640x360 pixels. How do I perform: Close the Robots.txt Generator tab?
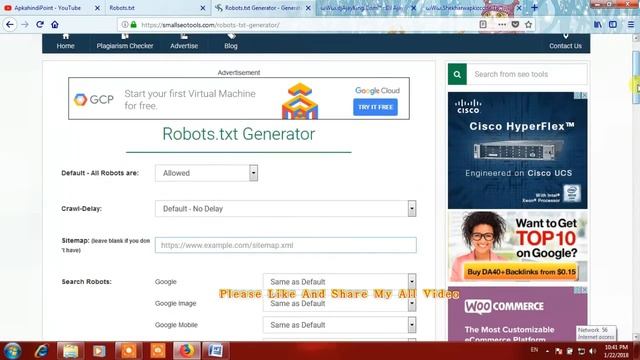click(x=308, y=8)
